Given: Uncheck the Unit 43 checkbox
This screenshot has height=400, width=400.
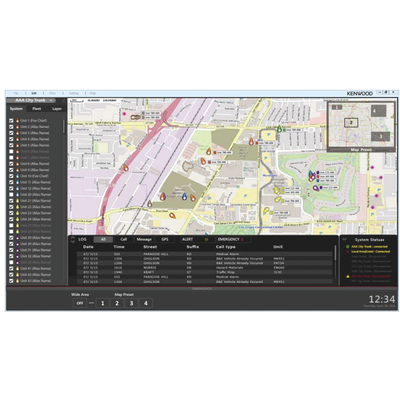Looking at the screenshot, I should [x=11, y=281].
